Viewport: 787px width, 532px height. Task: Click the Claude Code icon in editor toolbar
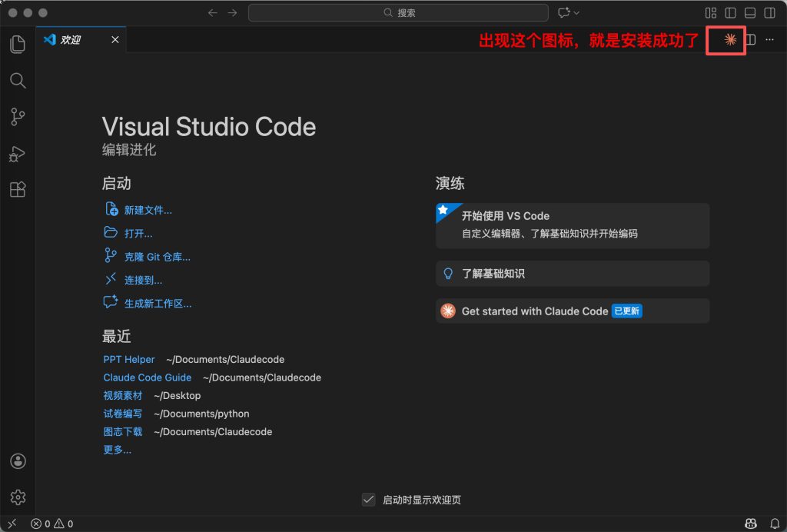click(730, 40)
